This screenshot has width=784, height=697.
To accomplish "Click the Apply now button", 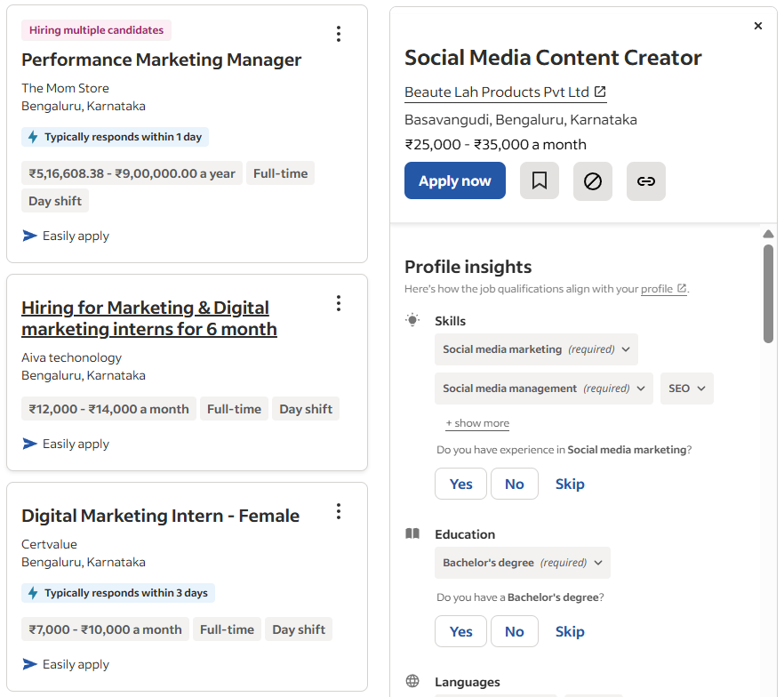I will (x=455, y=180).
